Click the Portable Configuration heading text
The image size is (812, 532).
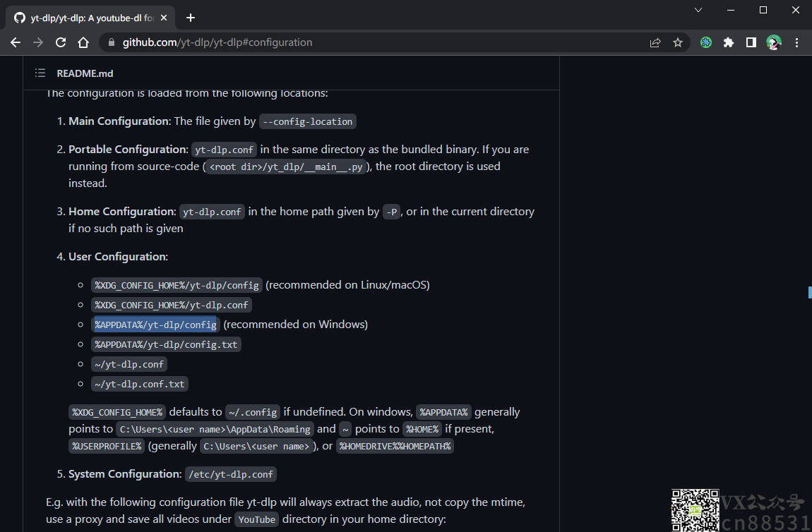tap(129, 150)
